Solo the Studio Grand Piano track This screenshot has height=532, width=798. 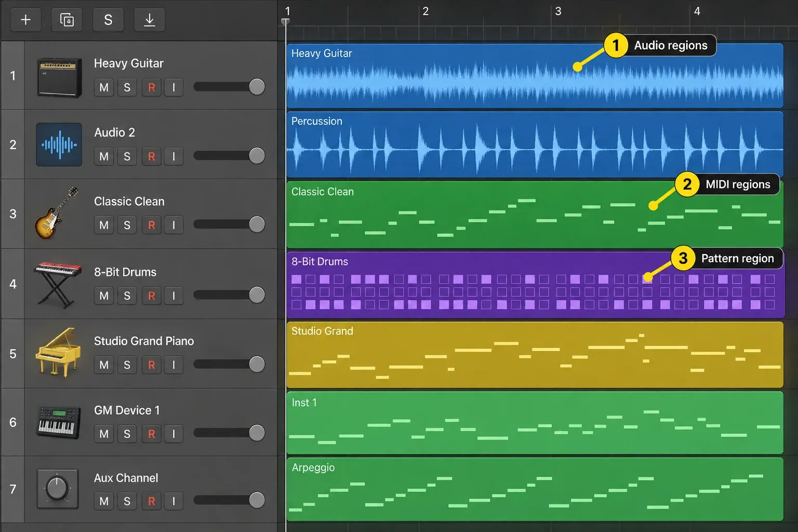coord(127,365)
